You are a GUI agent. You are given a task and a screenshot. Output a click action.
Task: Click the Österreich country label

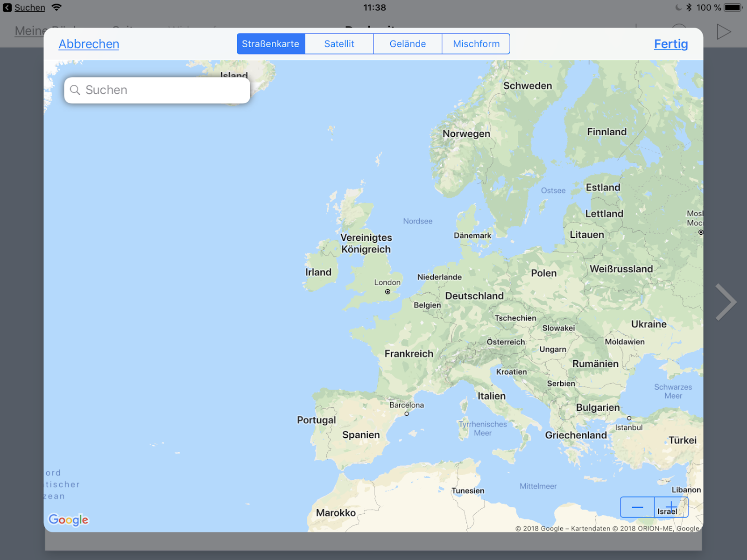pos(506,342)
